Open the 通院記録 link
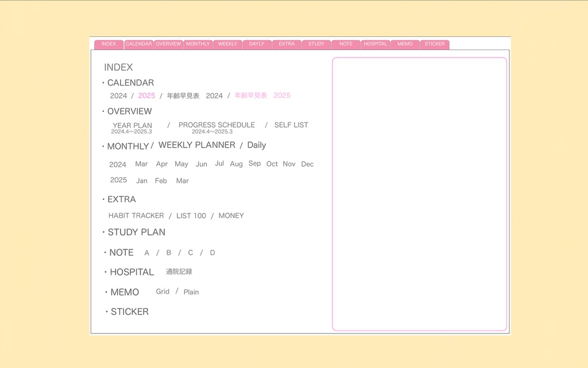 tap(179, 271)
